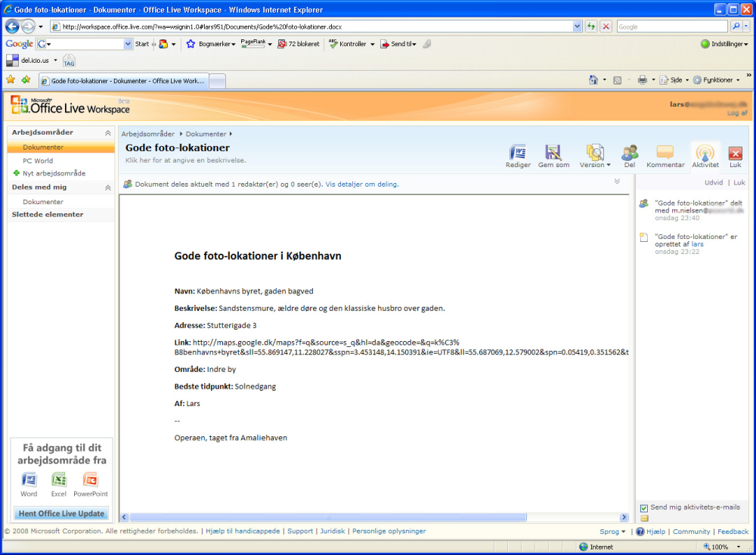Viewport: 756px width, 555px height.
Task: Open the Sprog language dropdown
Action: (x=612, y=532)
